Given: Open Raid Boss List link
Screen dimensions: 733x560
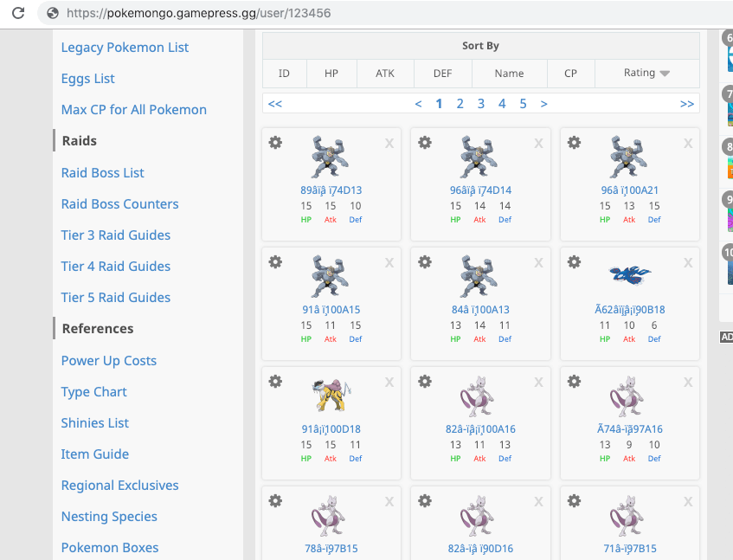Looking at the screenshot, I should [103, 173].
